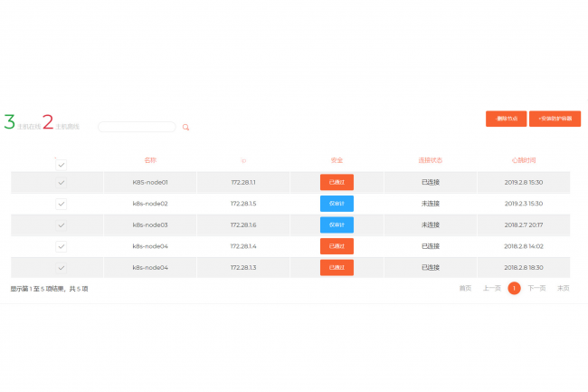This screenshot has height=392, width=588.
Task: Select the checkbox for k8s-node02
Action: point(62,204)
